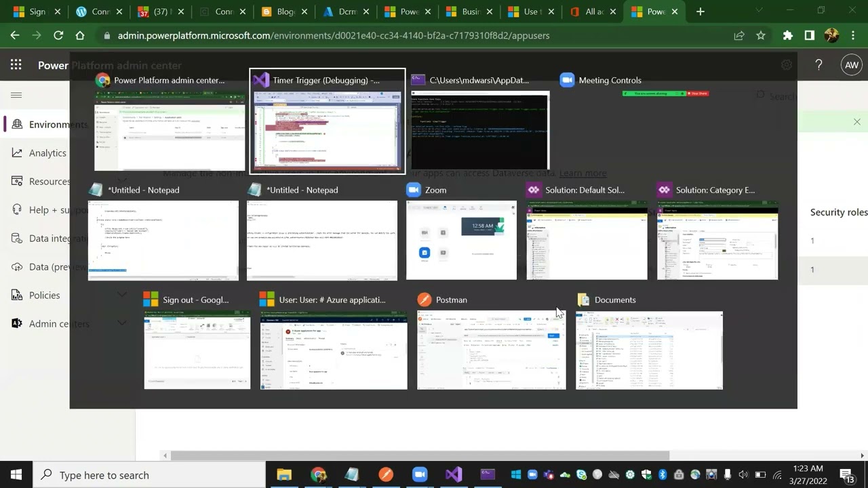Screen dimensions: 868x488
Task: Open File Explorer from the taskbar
Action: (x=284, y=474)
